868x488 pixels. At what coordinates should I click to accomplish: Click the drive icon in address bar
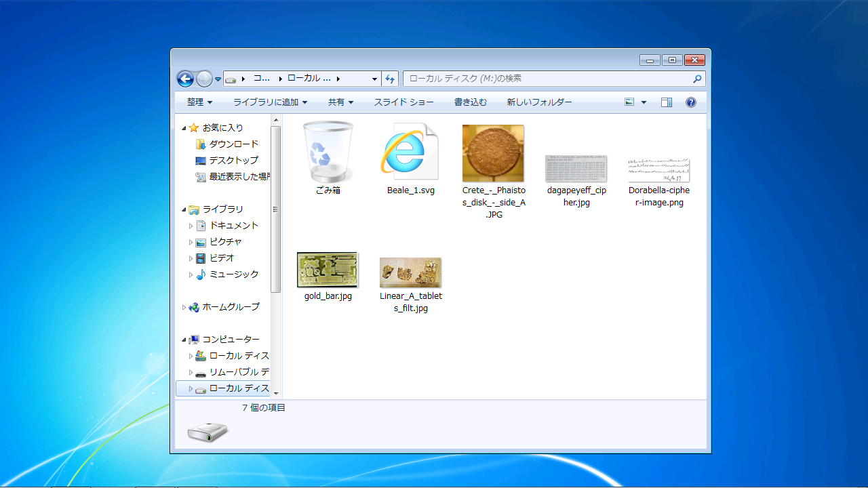[231, 79]
